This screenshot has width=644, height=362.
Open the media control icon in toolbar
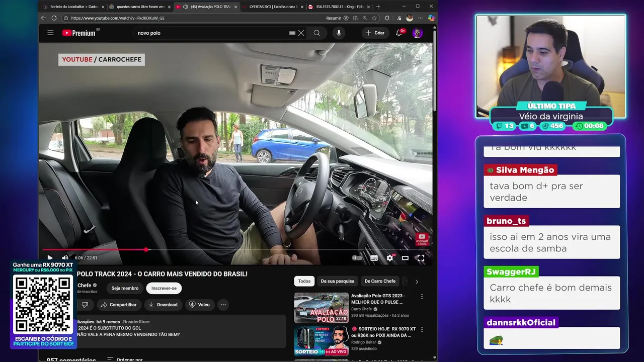pos(398,18)
